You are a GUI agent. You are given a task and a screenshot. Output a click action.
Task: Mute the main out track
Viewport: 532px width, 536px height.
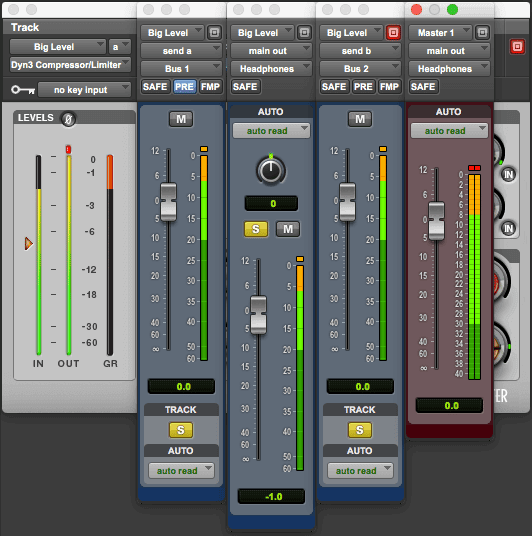click(288, 229)
